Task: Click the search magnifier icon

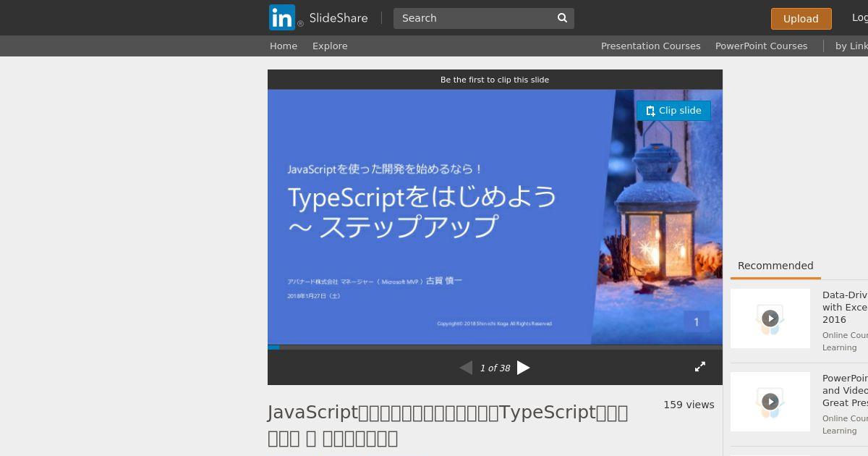Action: [563, 18]
